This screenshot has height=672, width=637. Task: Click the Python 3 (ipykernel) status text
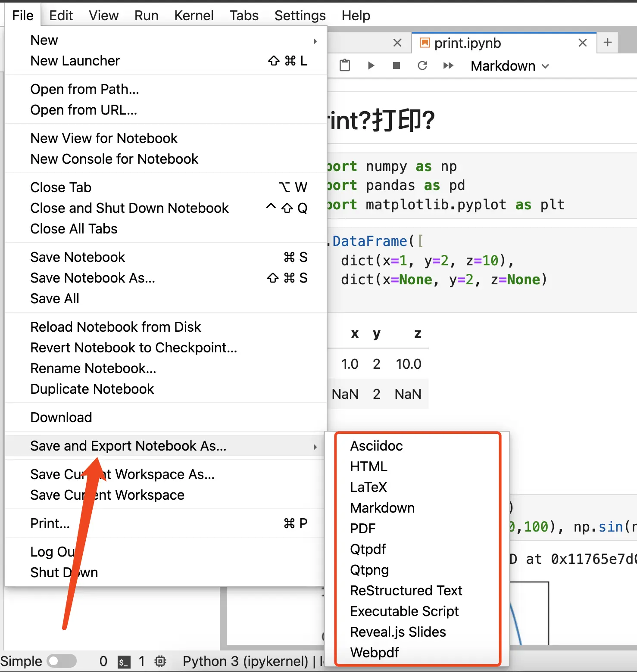(245, 661)
